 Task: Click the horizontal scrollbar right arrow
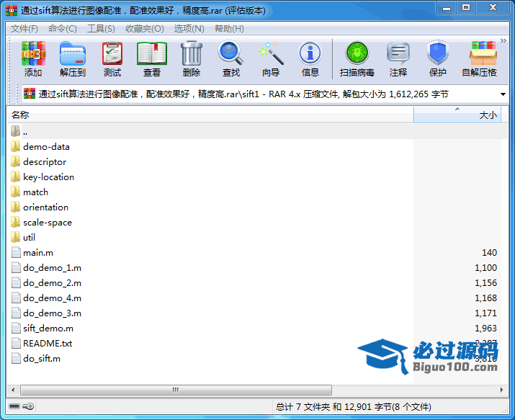point(501,390)
